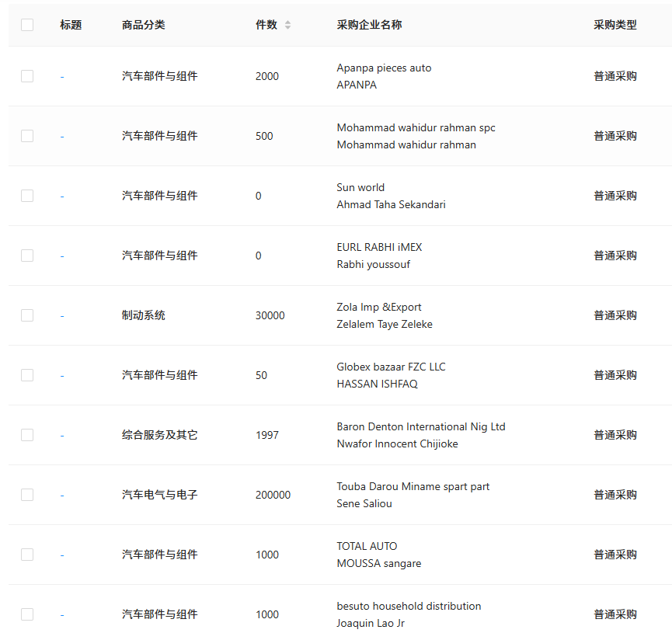Click quantity value 50
Viewport: 672px width, 640px height.
pyautogui.click(x=261, y=375)
